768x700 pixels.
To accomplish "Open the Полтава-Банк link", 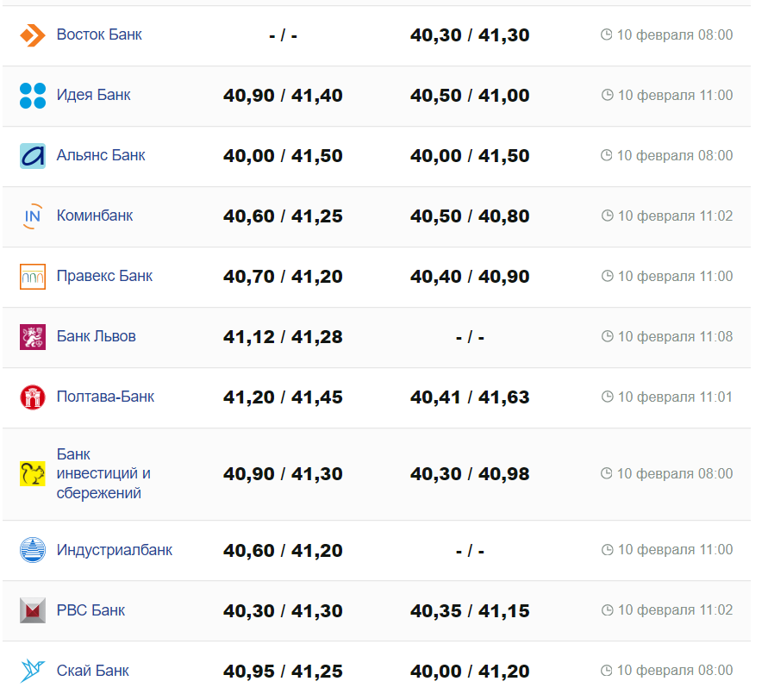I will click(105, 397).
